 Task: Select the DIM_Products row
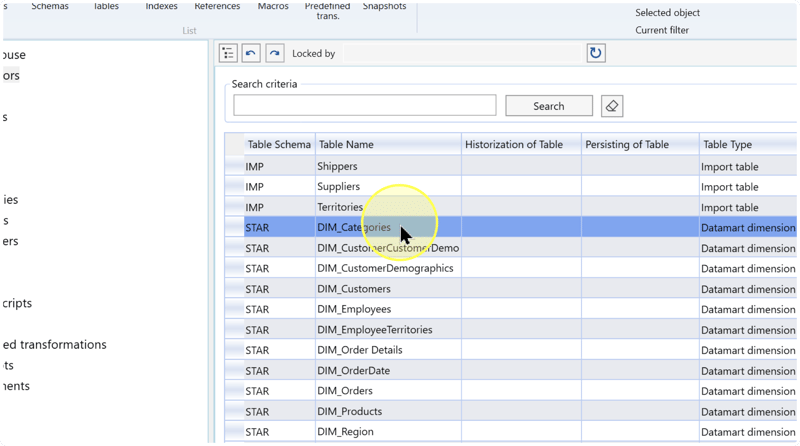point(510,411)
